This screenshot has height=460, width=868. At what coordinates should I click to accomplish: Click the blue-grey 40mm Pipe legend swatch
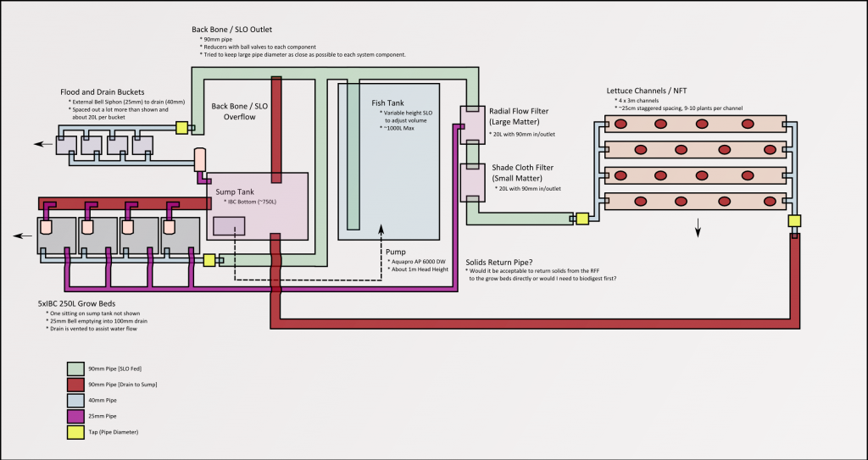click(x=75, y=400)
